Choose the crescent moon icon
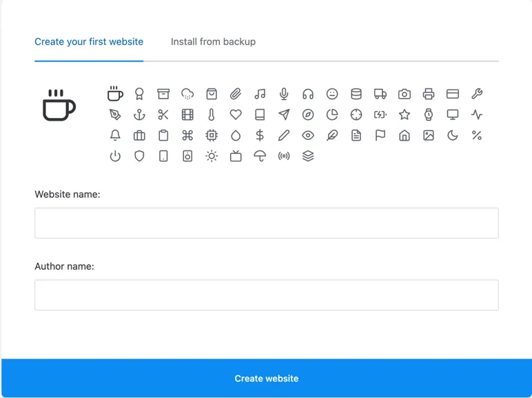This screenshot has height=398, width=532. tap(453, 135)
